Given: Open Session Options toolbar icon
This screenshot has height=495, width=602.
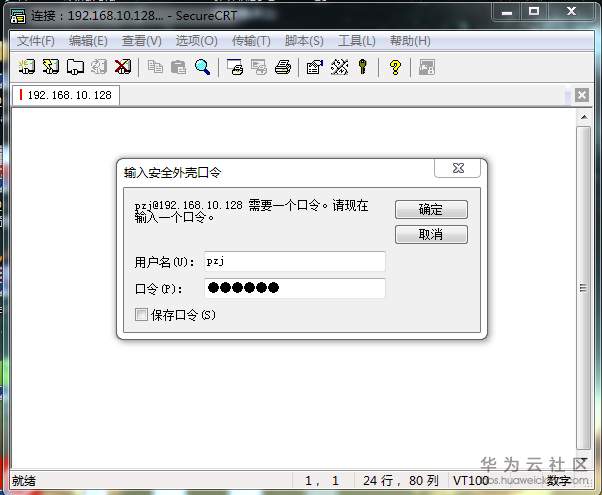Looking at the screenshot, I should tap(315, 67).
